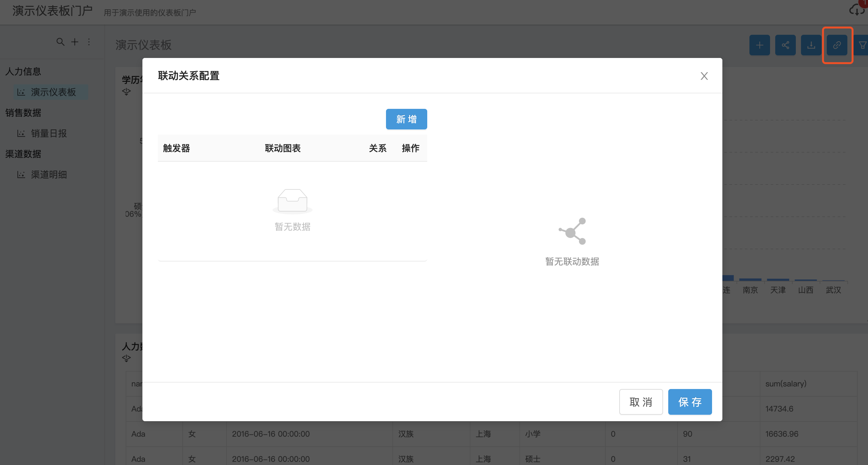Click the highlighted linkage link icon
This screenshot has height=465, width=868.
click(837, 45)
